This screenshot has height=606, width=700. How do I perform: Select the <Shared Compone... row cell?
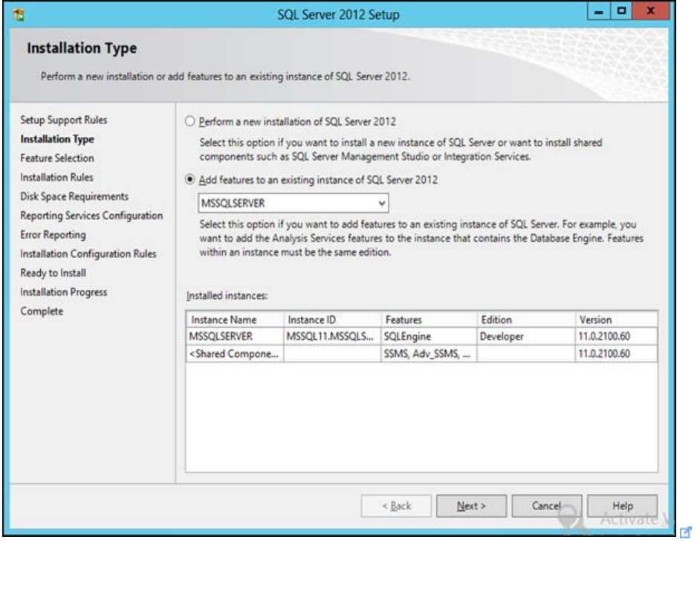coord(235,354)
